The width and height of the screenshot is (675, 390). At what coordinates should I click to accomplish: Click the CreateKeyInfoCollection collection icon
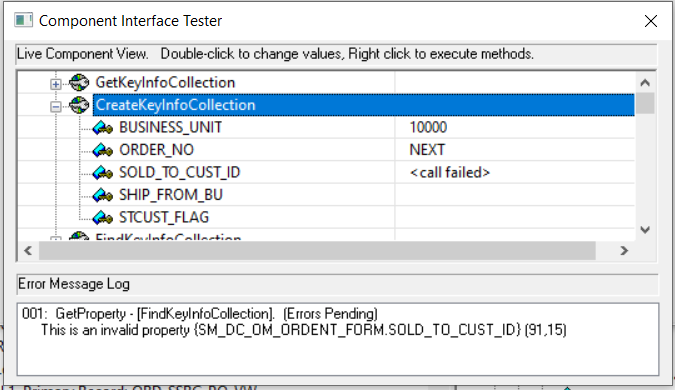pyautogui.click(x=79, y=105)
